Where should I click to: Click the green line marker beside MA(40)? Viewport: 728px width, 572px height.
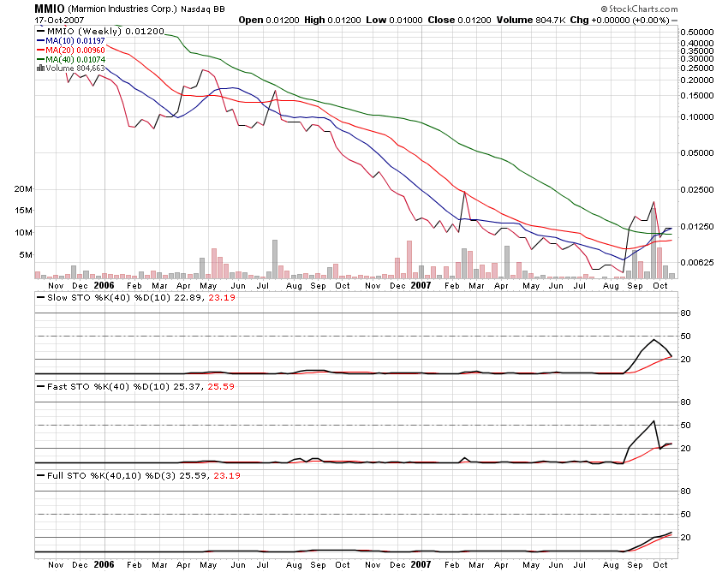pyautogui.click(x=41, y=59)
